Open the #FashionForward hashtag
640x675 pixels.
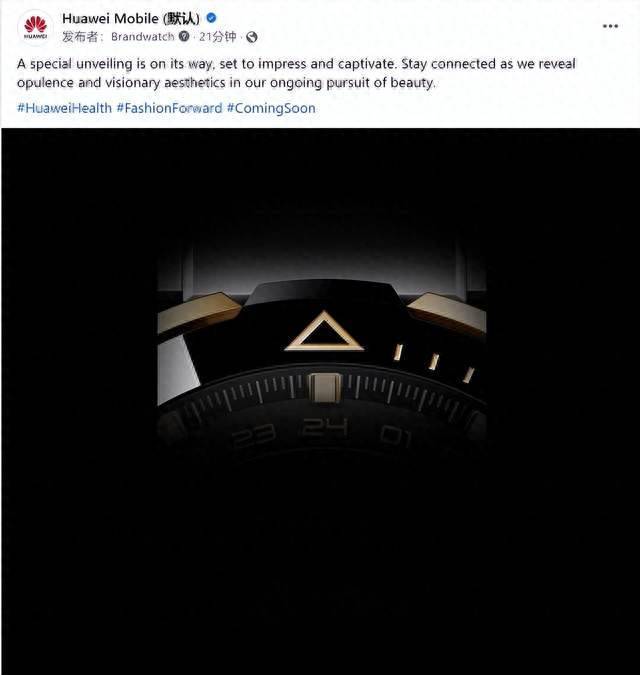[x=170, y=108]
